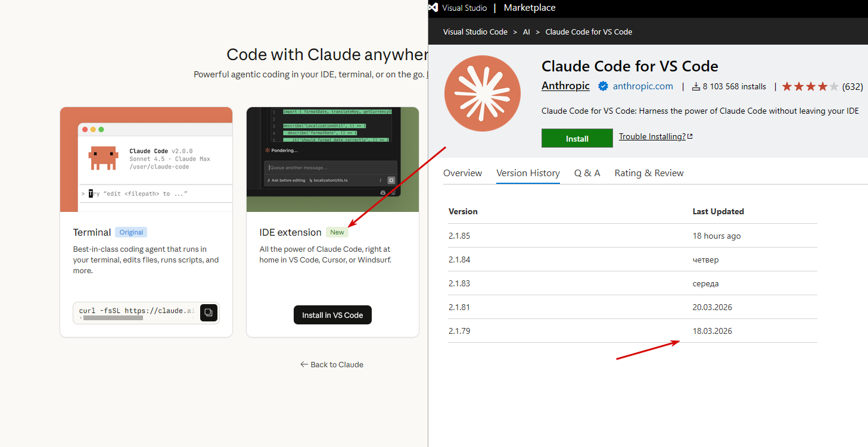
Task: Click the 18 hours ago date cell
Action: [x=717, y=236]
